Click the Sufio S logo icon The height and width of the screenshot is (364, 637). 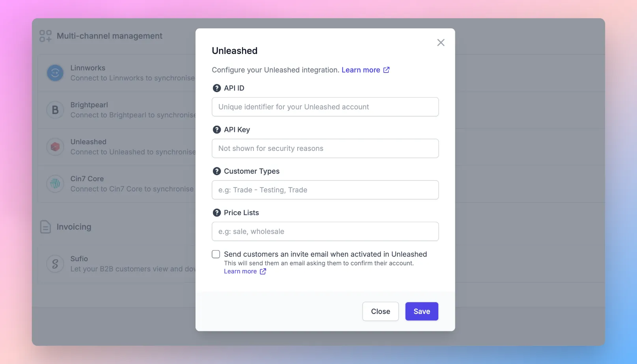coord(55,264)
